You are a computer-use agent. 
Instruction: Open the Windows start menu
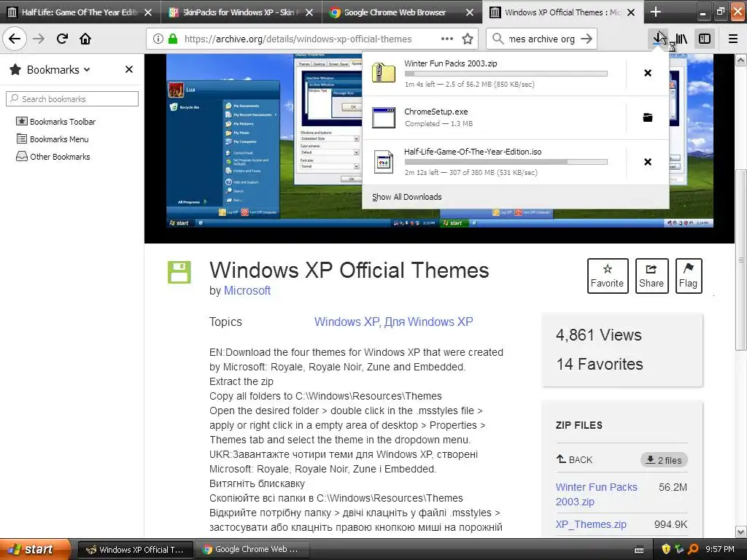[35, 549]
